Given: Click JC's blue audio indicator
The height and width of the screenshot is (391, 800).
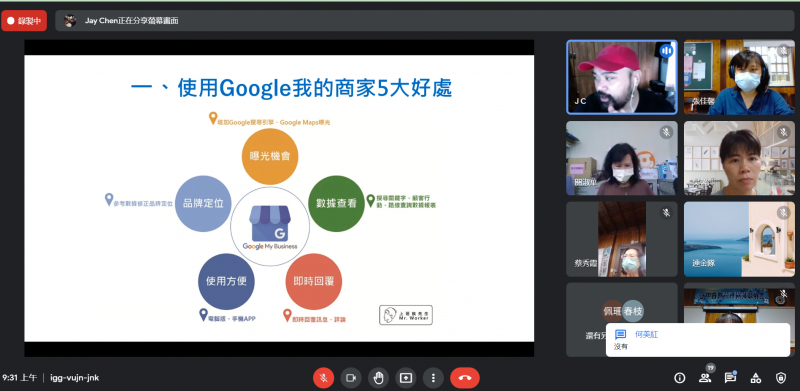Looking at the screenshot, I should 666,51.
